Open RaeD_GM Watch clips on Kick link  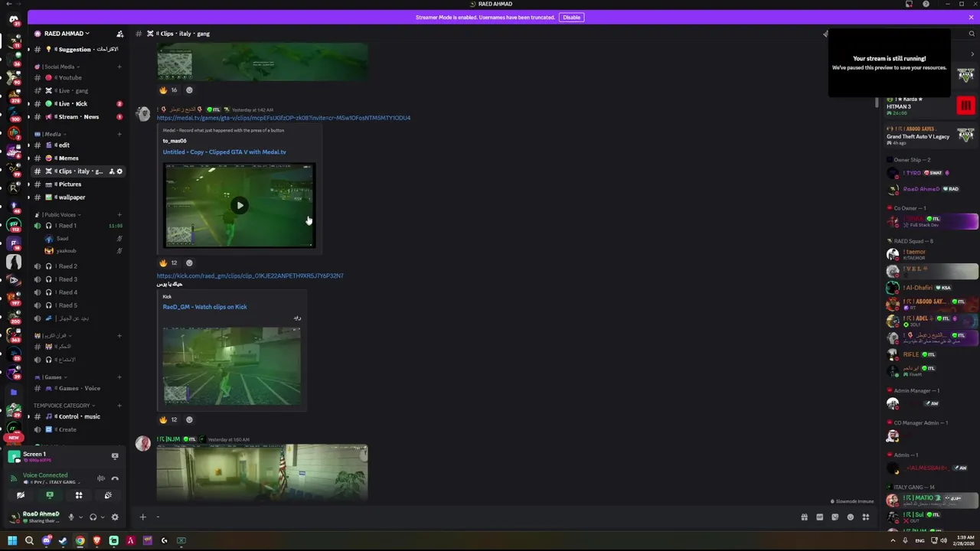pos(204,307)
